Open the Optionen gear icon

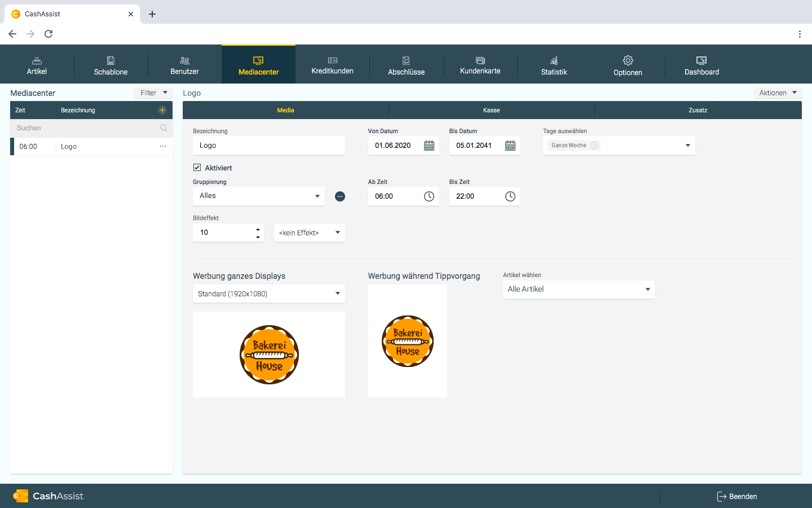628,60
